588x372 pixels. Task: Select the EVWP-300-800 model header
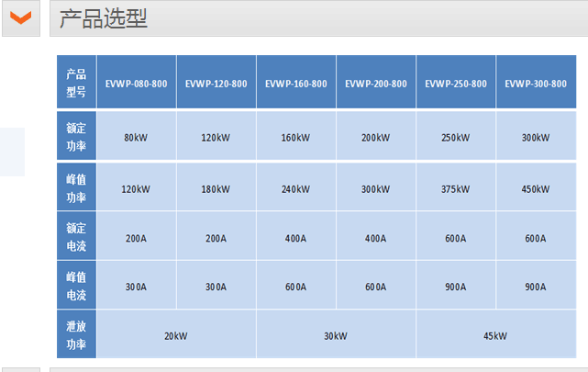coord(536,84)
